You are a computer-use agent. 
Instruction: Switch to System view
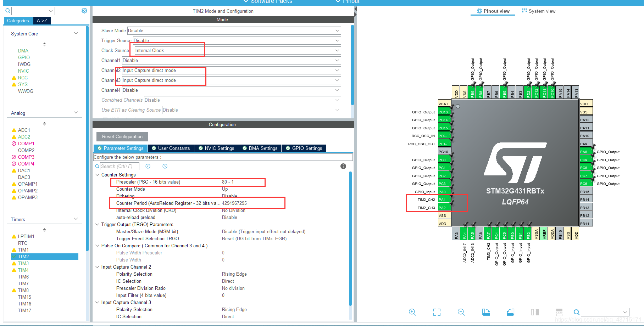(x=538, y=11)
